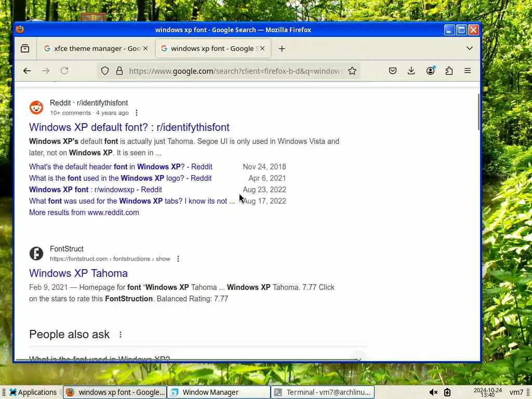The width and height of the screenshot is (532, 399).
Task: Click the 'Aug 23, 2022' date text
Action: [x=264, y=190]
